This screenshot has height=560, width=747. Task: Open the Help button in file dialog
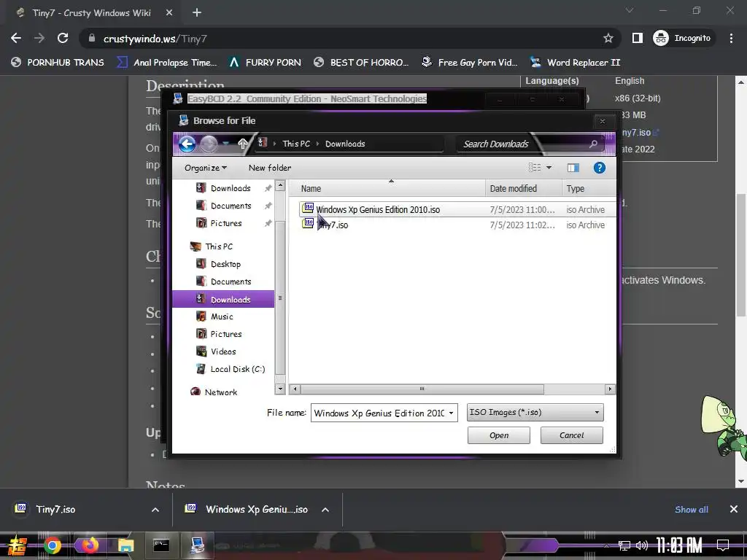click(x=600, y=168)
